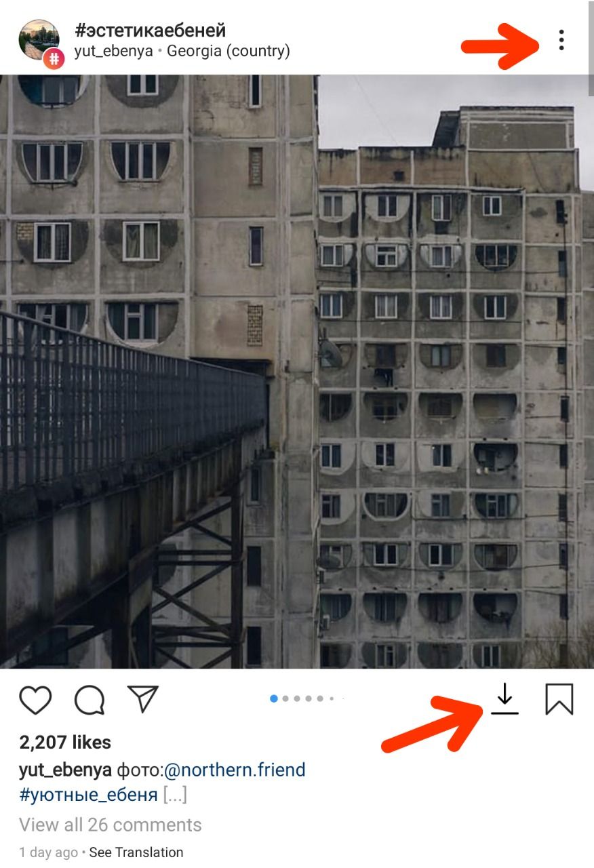
Task: Open the profile avatar thumbnail
Action: 39,40
